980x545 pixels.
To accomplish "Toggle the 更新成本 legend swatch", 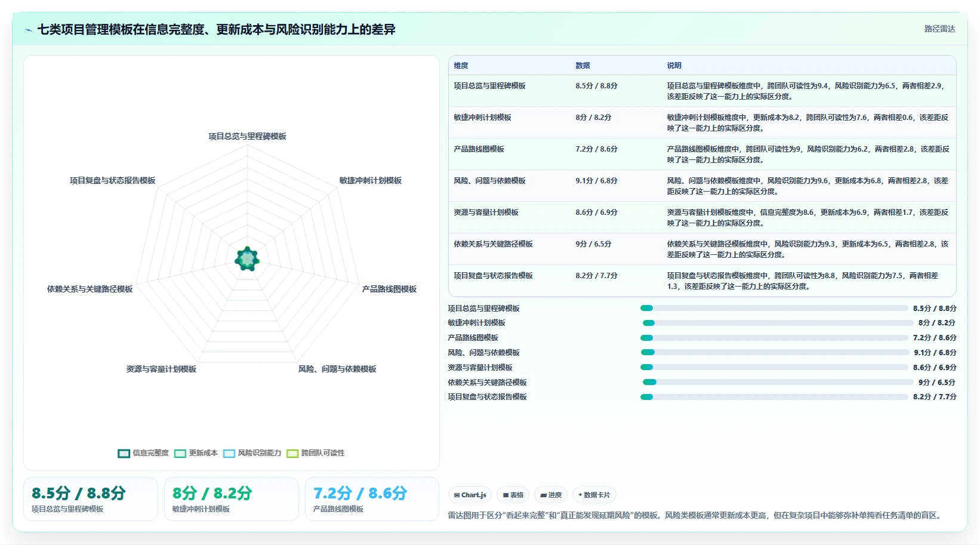I will coord(180,454).
